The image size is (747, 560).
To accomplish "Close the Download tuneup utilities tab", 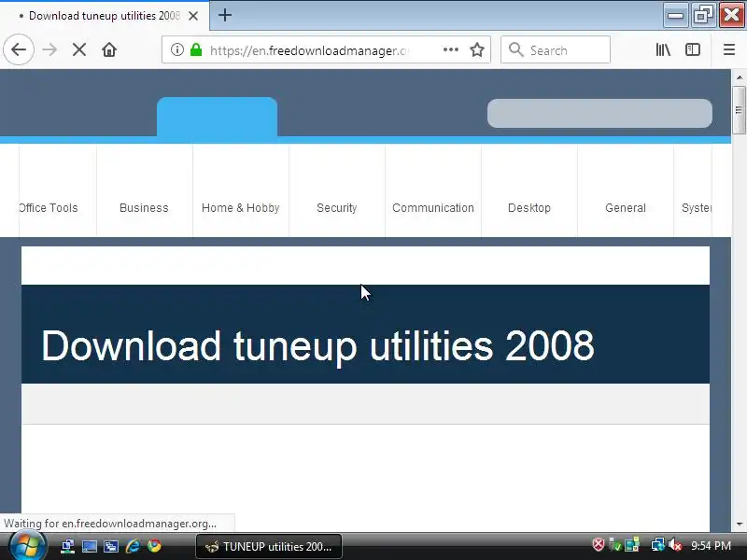I will 193,16.
